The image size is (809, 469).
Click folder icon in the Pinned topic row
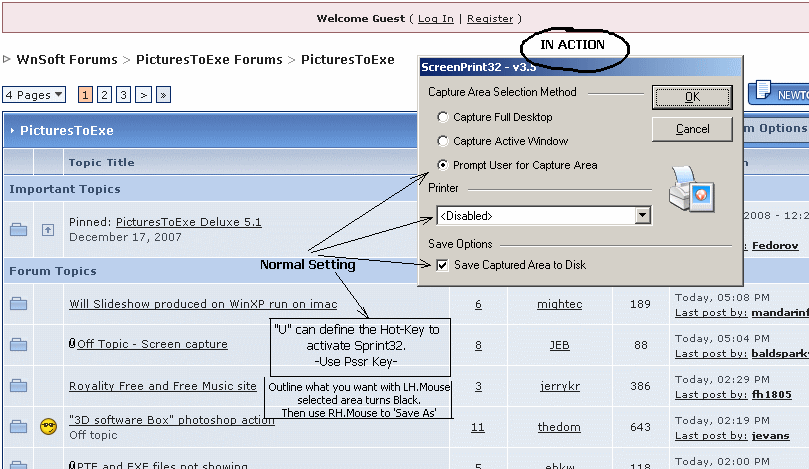[x=18, y=230]
